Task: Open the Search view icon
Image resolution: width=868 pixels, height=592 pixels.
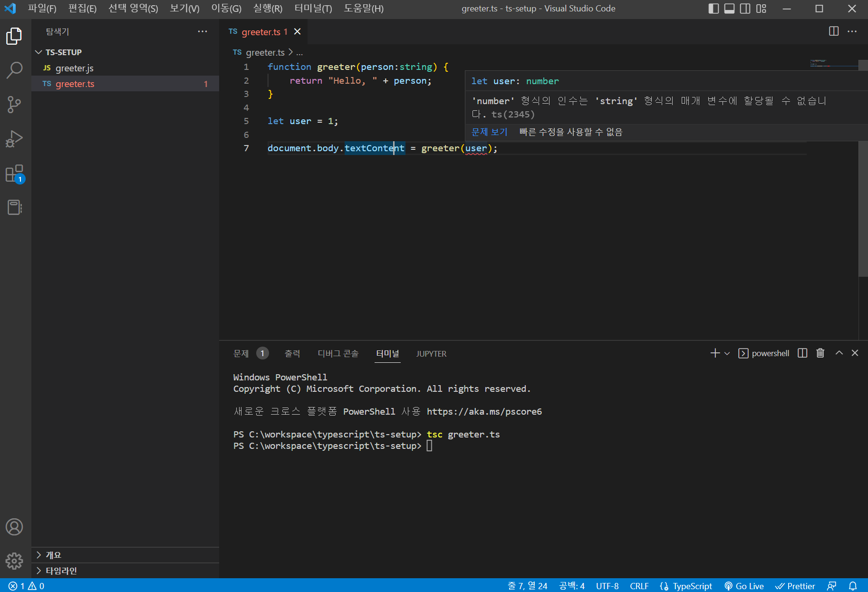Action: coord(14,70)
